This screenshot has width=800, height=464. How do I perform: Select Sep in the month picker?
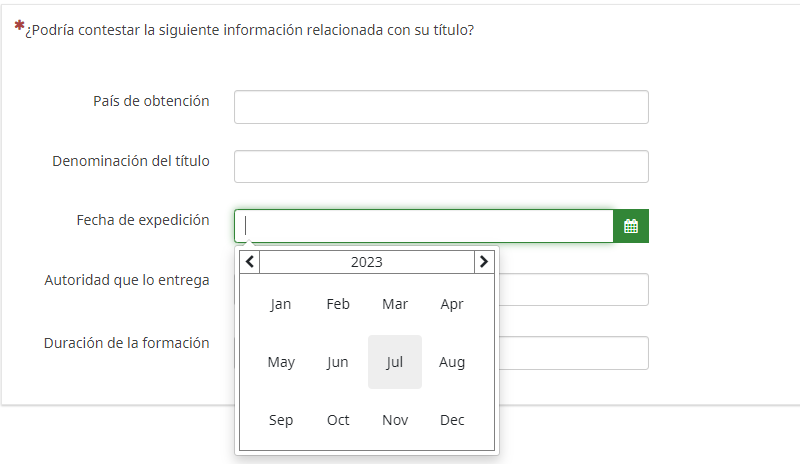point(281,420)
